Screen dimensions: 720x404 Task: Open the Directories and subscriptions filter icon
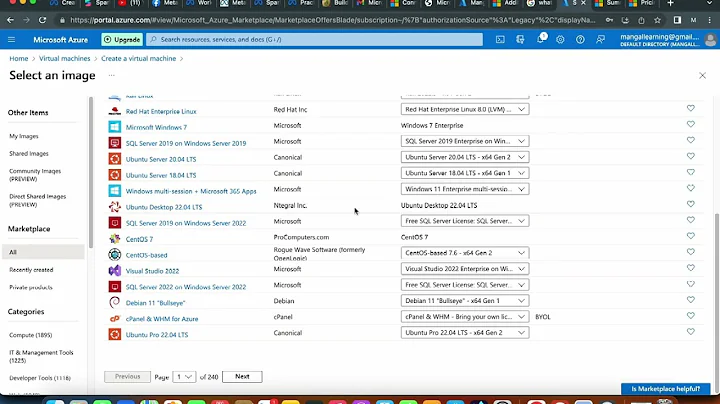coord(520,39)
